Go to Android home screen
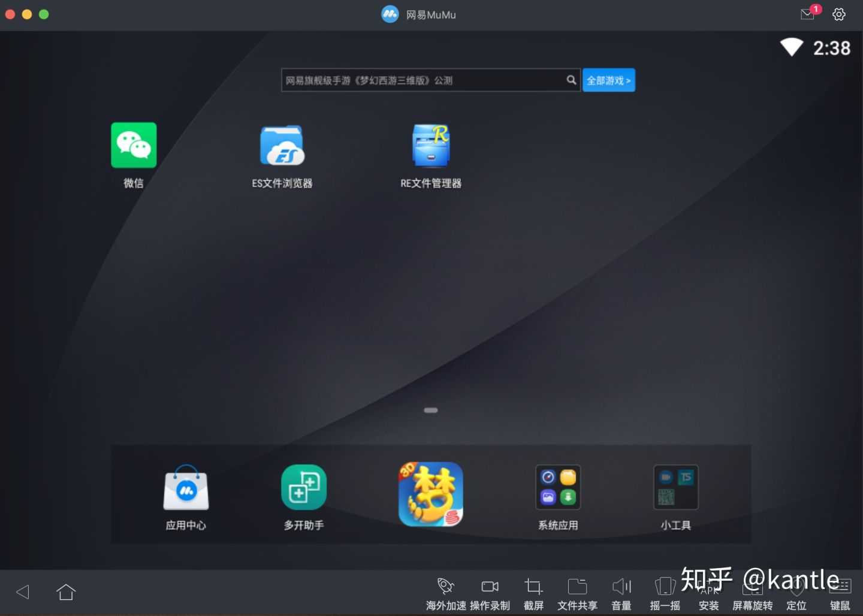This screenshot has width=863, height=616. coord(66,592)
